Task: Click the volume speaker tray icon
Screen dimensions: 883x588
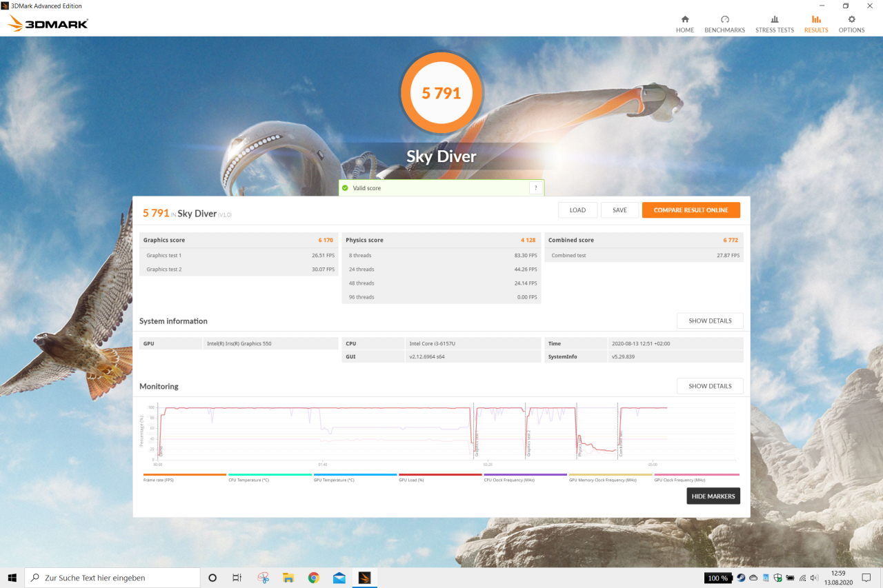Action: (815, 578)
